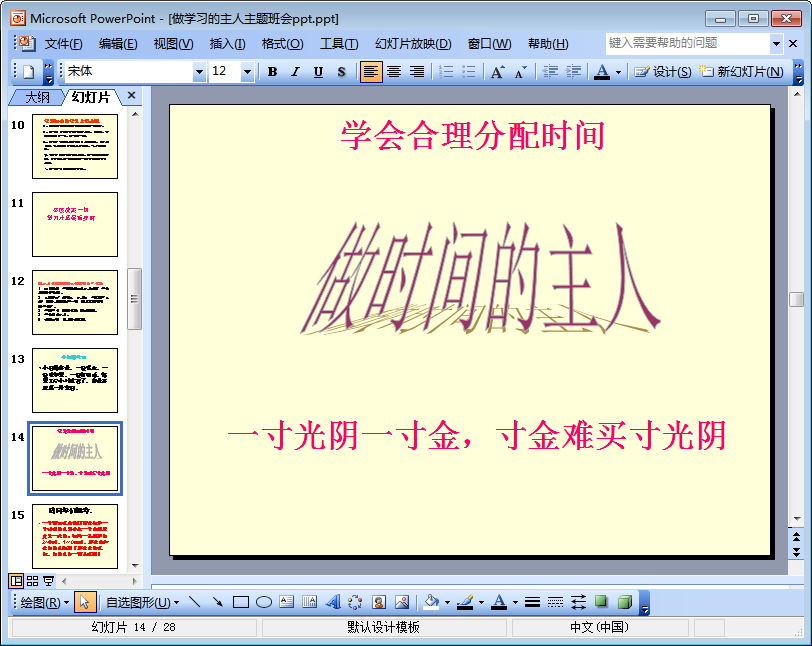The width and height of the screenshot is (812, 646).
Task: Decrease font size icon
Action: pyautogui.click(x=520, y=72)
